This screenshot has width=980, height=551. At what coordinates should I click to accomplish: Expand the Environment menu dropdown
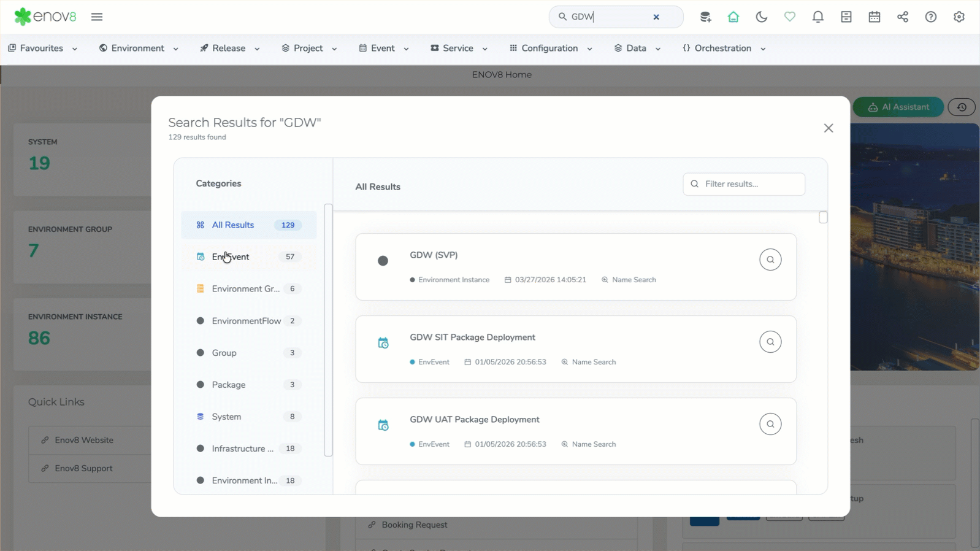139,48
